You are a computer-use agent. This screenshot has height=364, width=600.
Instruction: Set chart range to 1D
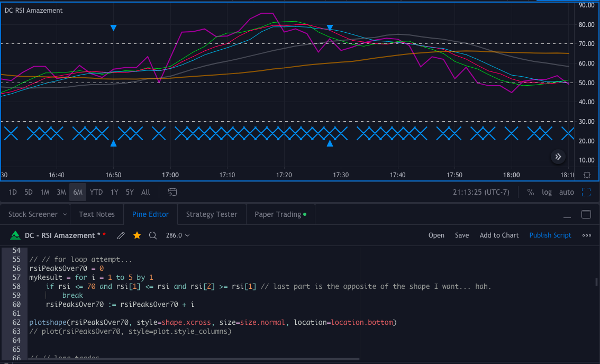pos(13,192)
